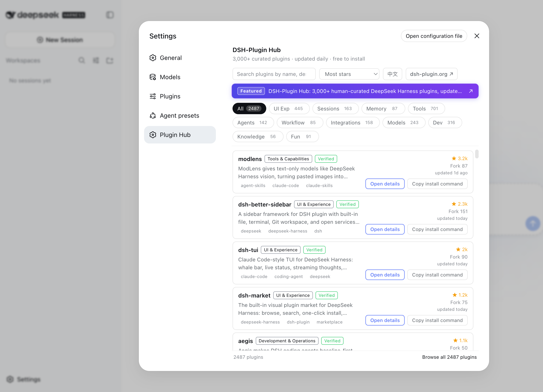
Task: Click the dsh-market plugin title
Action: pyautogui.click(x=254, y=295)
